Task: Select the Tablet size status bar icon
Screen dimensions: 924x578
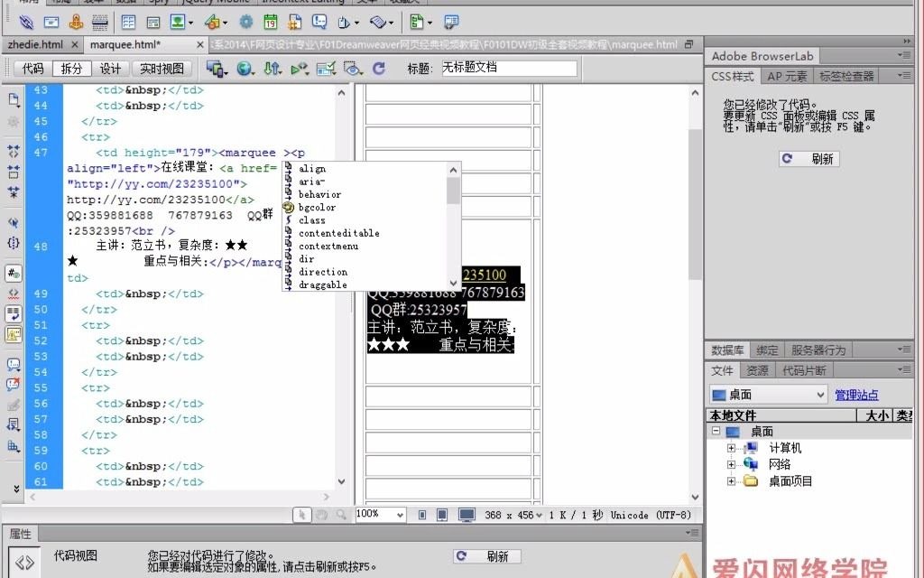Action: click(x=442, y=515)
